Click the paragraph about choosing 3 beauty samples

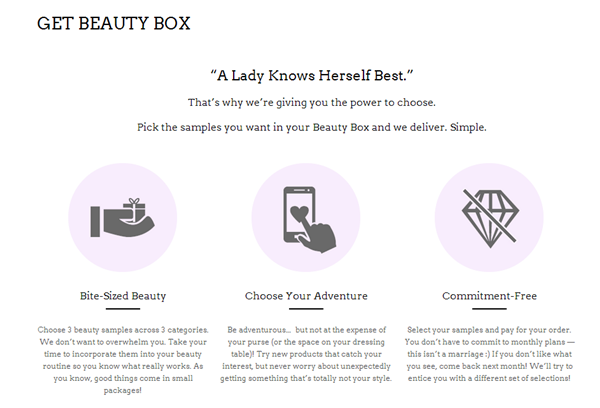123,359
